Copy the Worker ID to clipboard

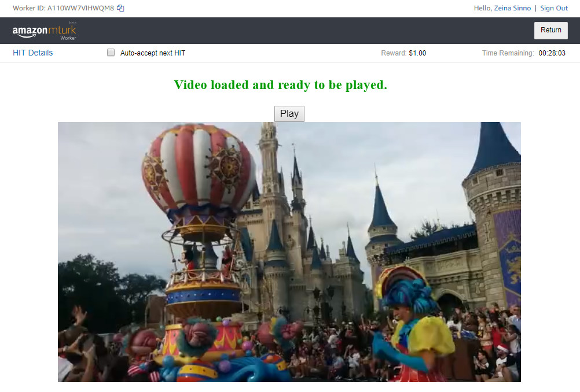click(x=120, y=8)
